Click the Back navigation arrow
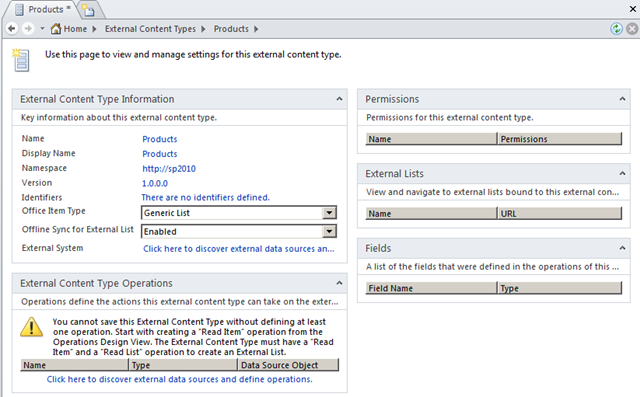The height and width of the screenshot is (397, 640). pyautogui.click(x=12, y=29)
